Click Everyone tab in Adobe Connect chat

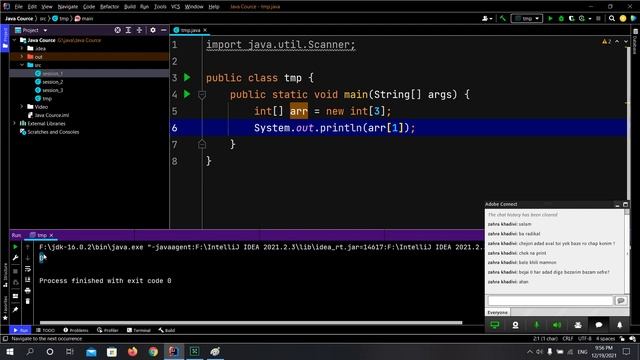pyautogui.click(x=498, y=313)
